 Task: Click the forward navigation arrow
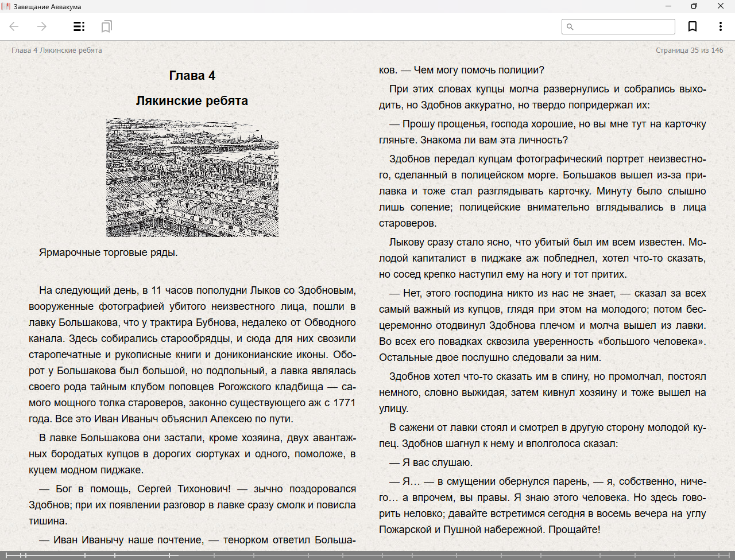[x=42, y=26]
